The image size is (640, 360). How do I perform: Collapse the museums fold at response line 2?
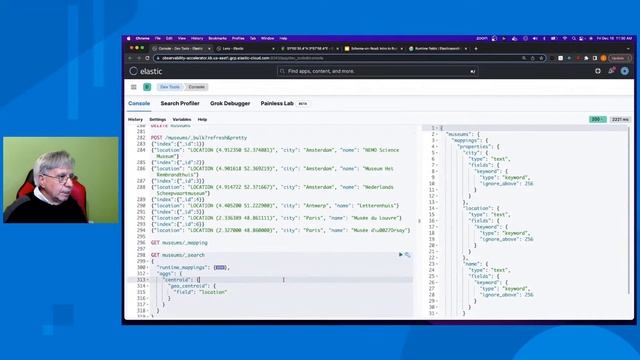pyautogui.click(x=437, y=134)
